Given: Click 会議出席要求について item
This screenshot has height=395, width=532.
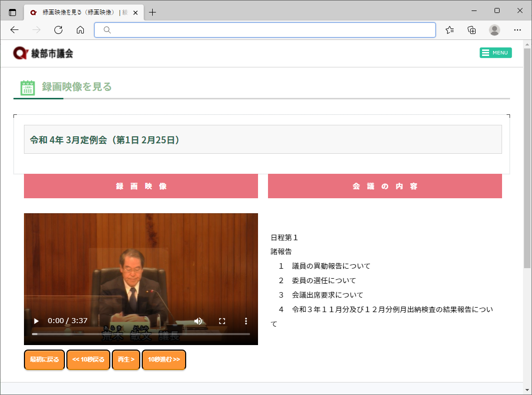Looking at the screenshot, I should click(327, 295).
